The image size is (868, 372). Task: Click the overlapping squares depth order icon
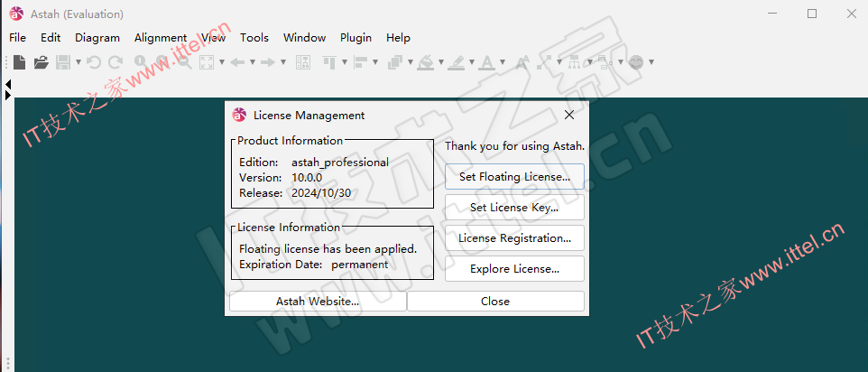point(395,62)
